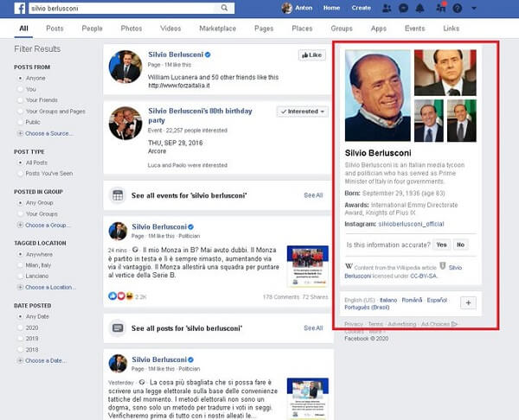Switch to the Groups tab
Screen dimensions: 519x420
[342, 29]
